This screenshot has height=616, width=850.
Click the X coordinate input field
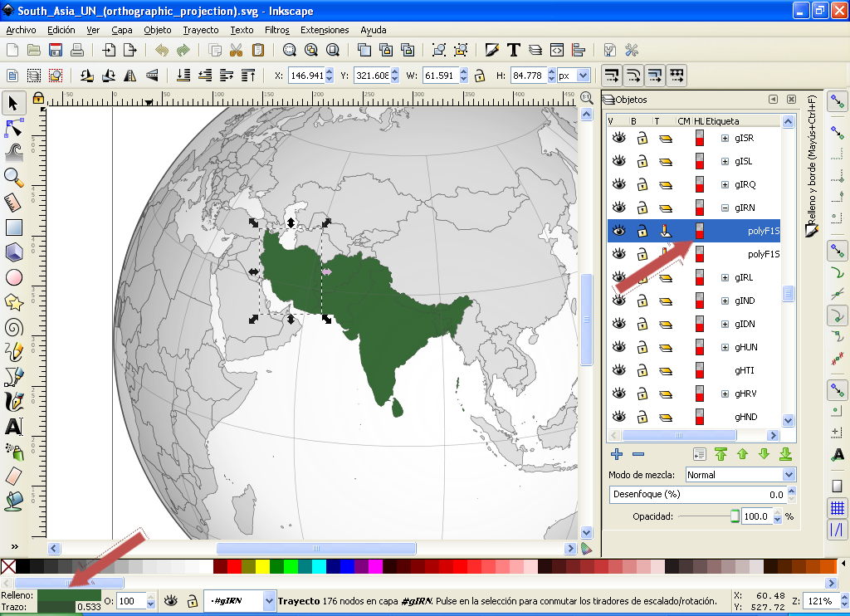[x=306, y=76]
